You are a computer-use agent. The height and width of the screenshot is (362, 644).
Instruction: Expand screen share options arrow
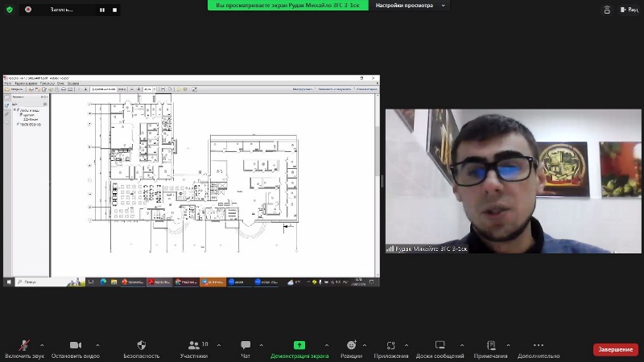[x=327, y=345]
